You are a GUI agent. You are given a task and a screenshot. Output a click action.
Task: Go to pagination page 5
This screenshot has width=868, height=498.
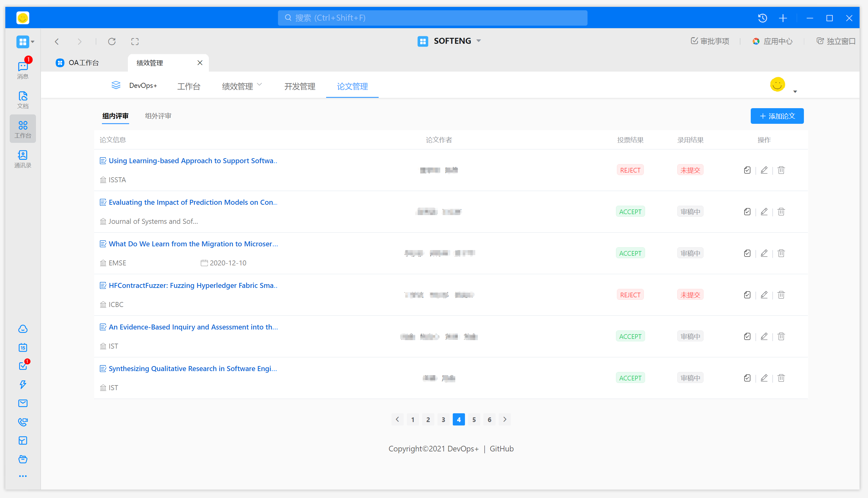pyautogui.click(x=474, y=419)
